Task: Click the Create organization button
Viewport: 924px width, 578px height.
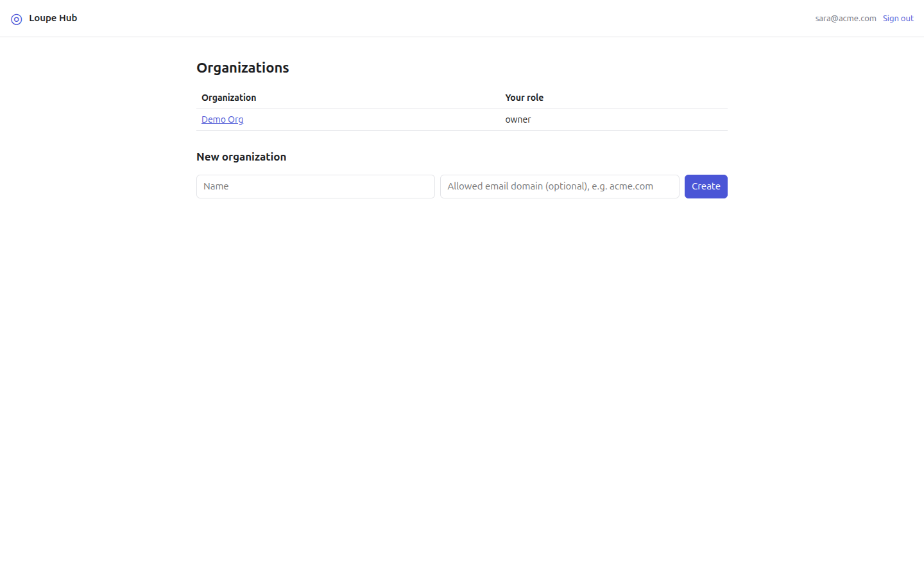Action: [x=706, y=186]
